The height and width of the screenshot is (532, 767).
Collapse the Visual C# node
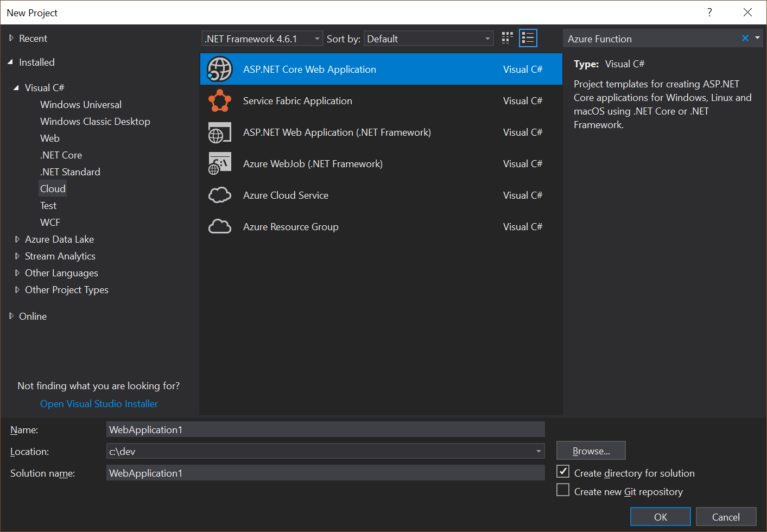coord(16,87)
